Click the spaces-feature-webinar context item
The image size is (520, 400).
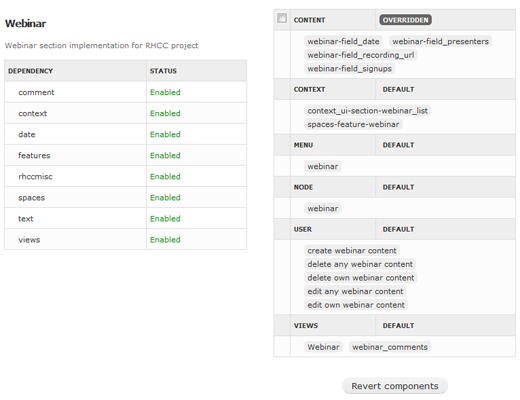click(x=353, y=124)
